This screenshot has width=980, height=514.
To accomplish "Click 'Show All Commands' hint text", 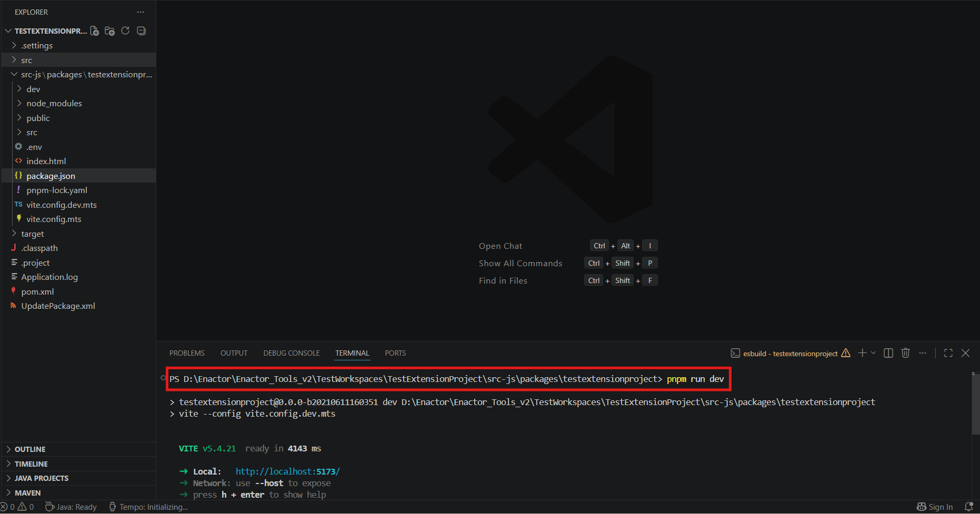I will click(521, 263).
